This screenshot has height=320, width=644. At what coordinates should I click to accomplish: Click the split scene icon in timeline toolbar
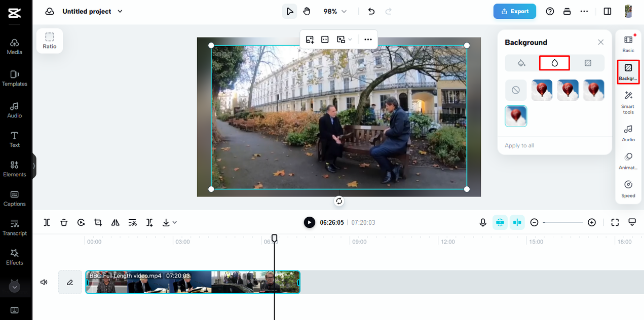(x=149, y=222)
